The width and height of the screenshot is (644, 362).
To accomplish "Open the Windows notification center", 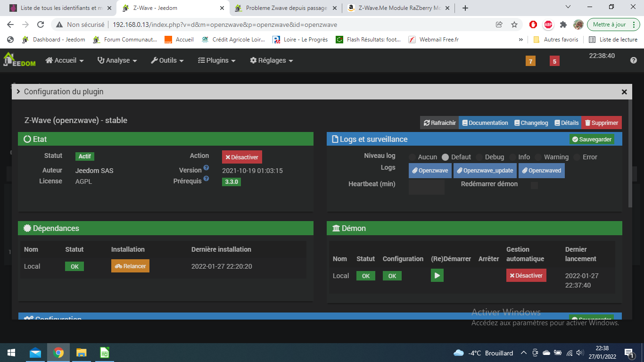I will pos(629,353).
